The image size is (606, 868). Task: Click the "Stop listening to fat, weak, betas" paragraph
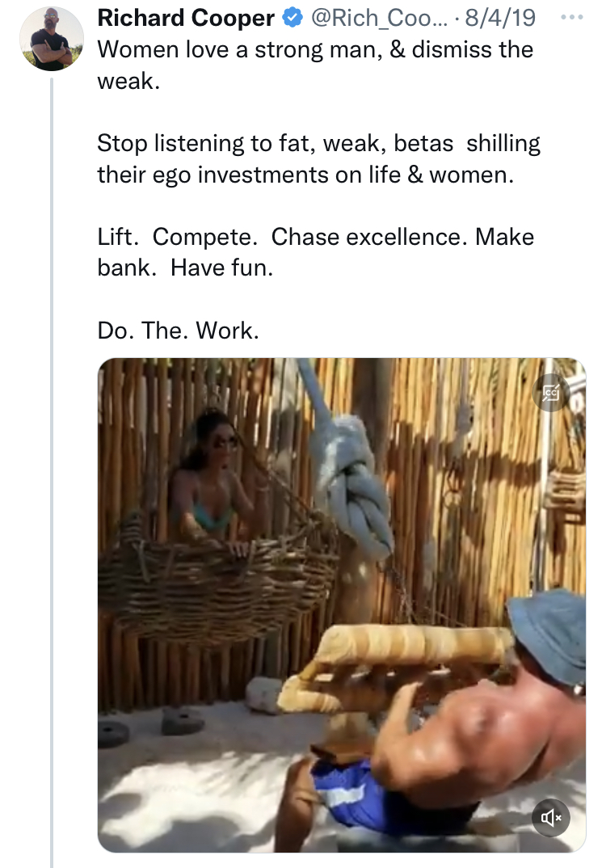click(x=318, y=158)
